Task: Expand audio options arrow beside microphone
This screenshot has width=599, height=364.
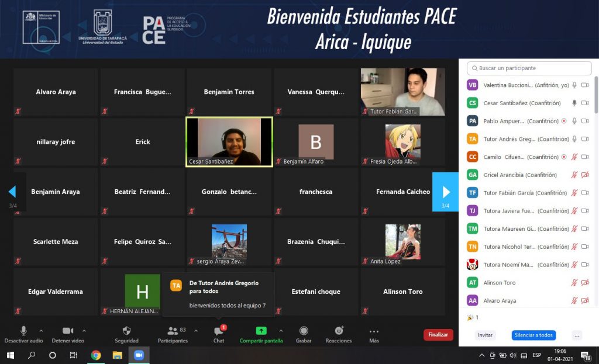Action: (x=41, y=331)
